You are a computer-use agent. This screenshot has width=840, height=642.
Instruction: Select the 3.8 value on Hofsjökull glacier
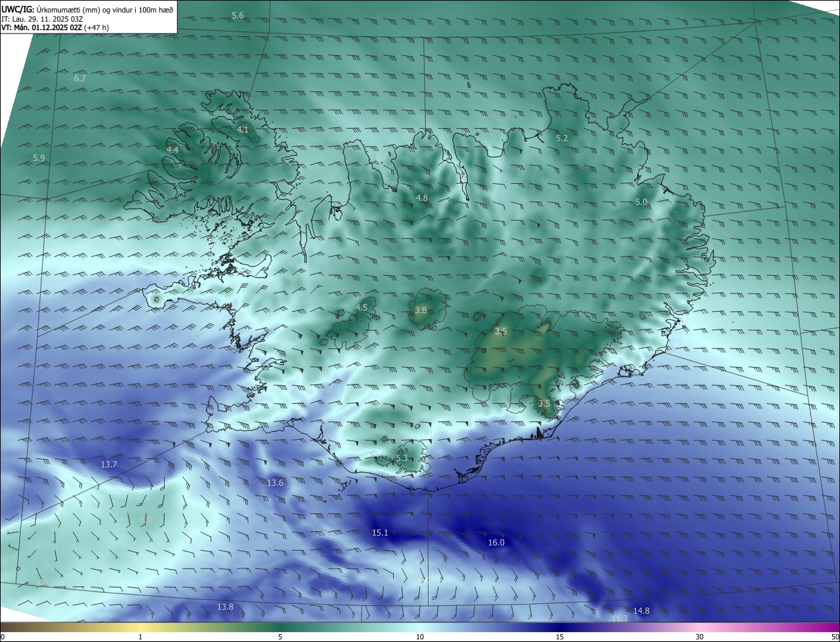pos(421,310)
